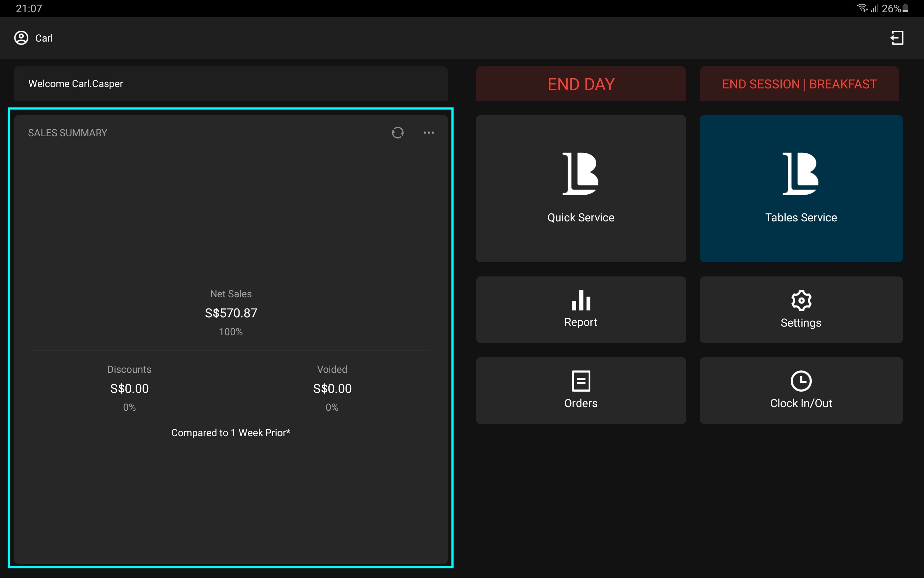Open Quick Service via its logo icon
The height and width of the screenshot is (578, 924).
coord(580,174)
